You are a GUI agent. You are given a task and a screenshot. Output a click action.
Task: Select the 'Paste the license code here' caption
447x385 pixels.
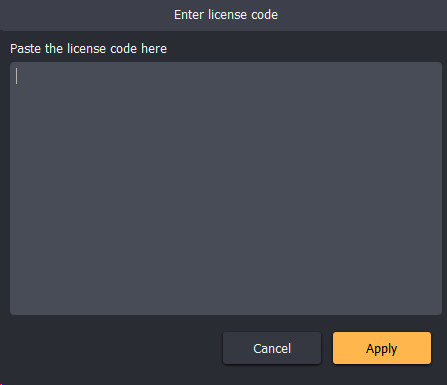[88, 49]
